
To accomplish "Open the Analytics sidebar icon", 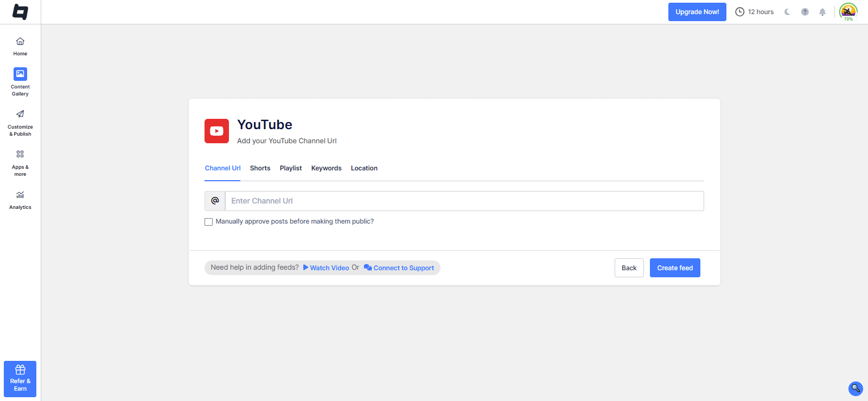I will coord(20,195).
